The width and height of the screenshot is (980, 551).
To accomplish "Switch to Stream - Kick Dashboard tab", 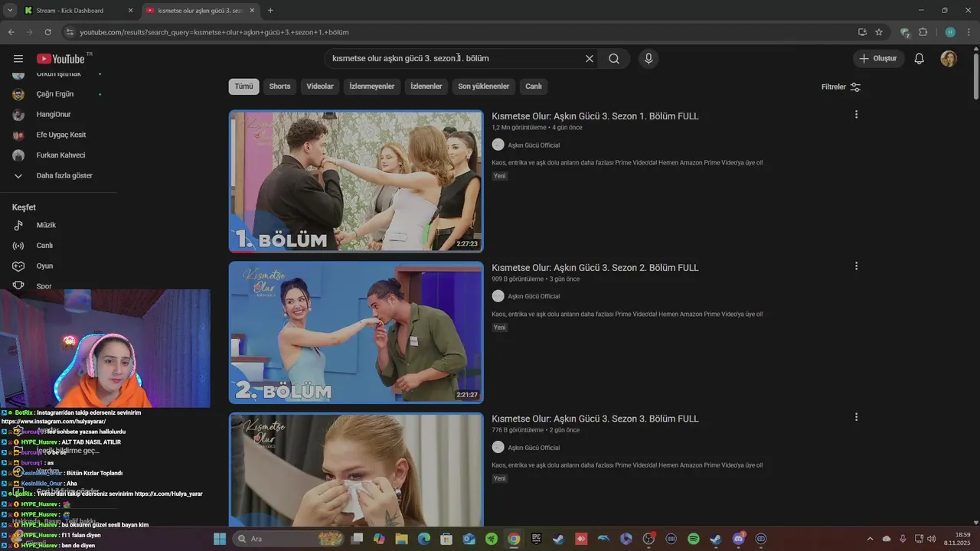I will [70, 11].
